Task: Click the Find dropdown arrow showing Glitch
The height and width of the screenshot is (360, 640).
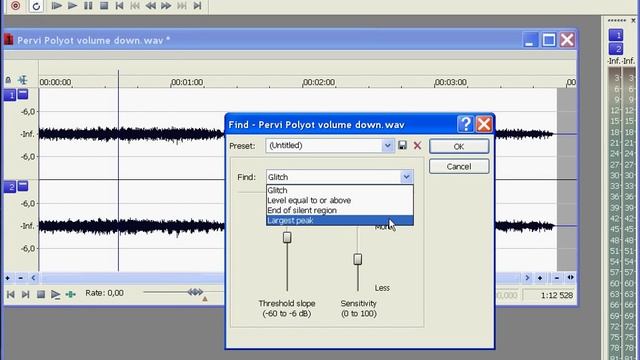Action: click(406, 177)
